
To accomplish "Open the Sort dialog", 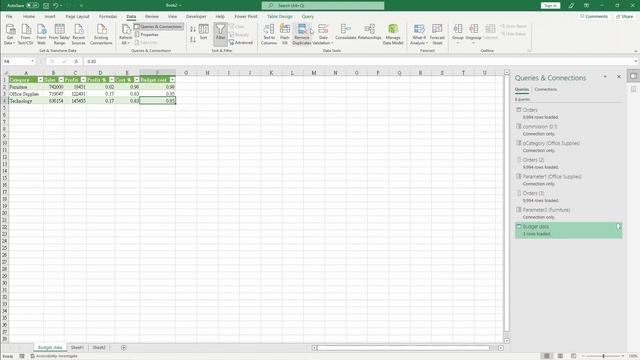I will (x=203, y=32).
